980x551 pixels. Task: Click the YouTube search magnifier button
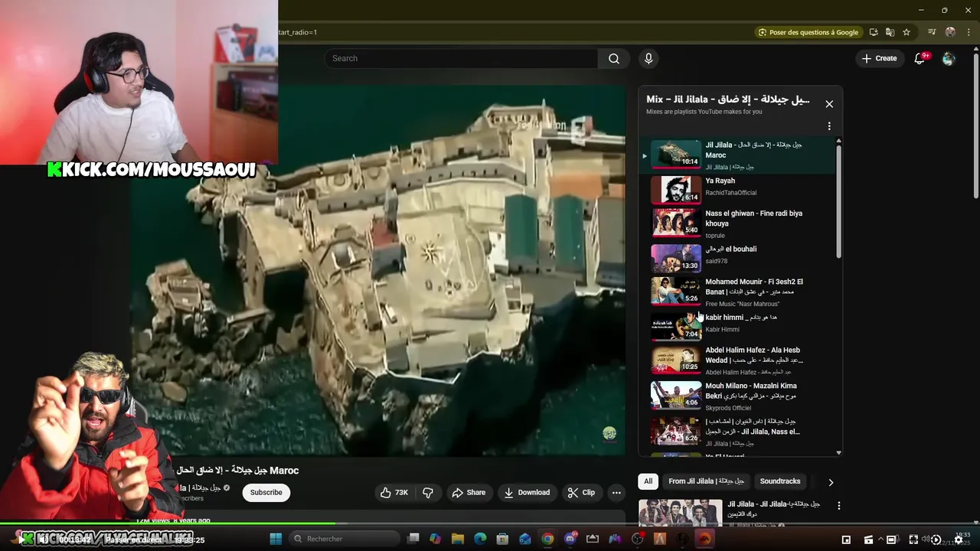click(614, 59)
